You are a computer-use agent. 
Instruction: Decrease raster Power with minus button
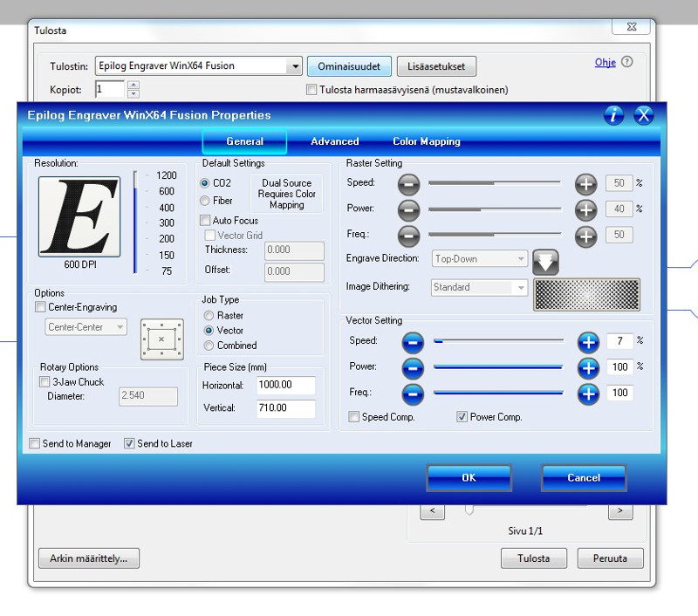408,210
